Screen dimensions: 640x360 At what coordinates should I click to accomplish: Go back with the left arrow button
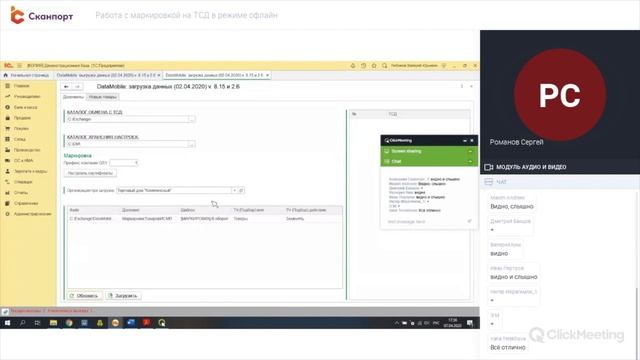click(66, 87)
